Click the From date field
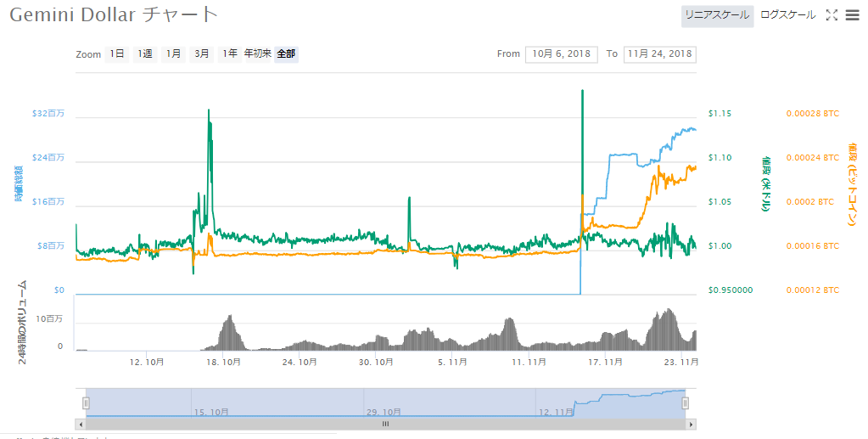Image resolution: width=868 pixels, height=439 pixels. click(562, 54)
